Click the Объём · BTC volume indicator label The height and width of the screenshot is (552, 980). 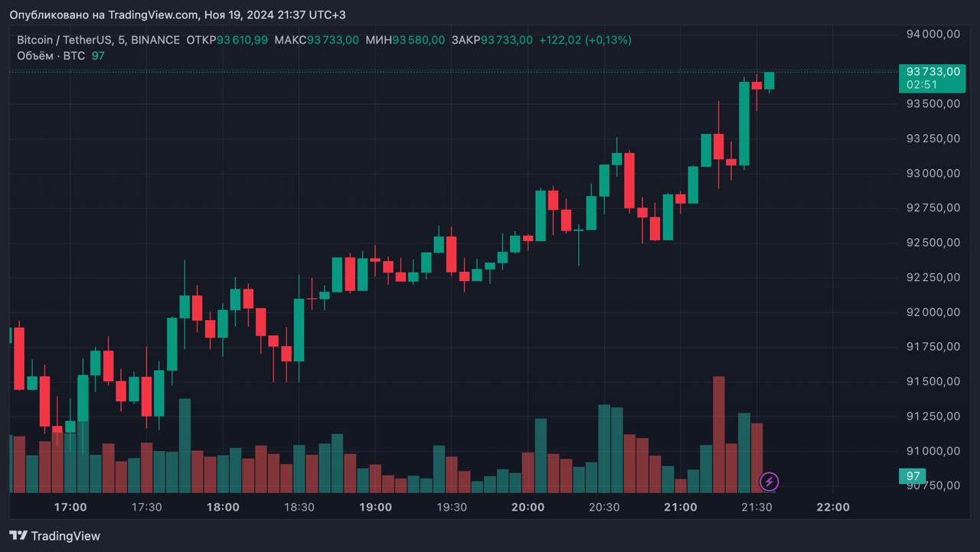[51, 55]
